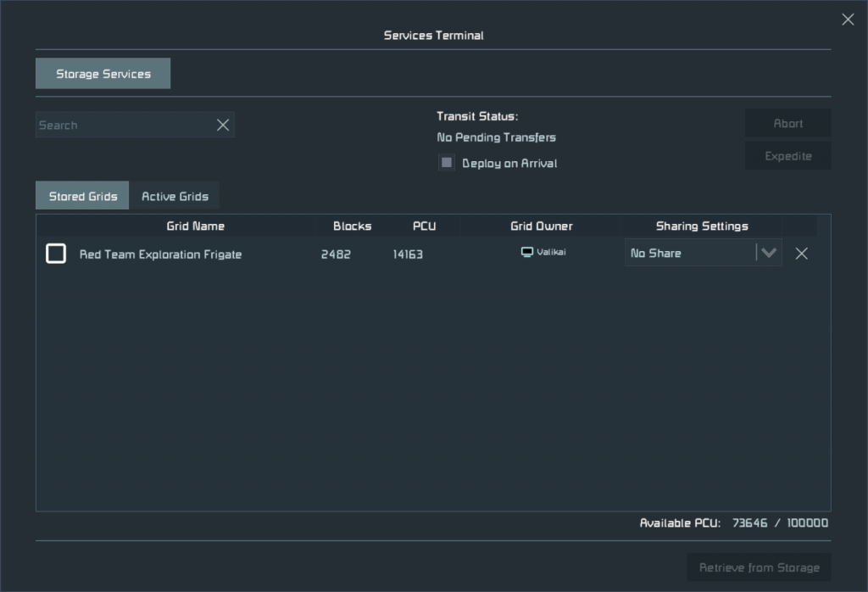Sort by the PCU column header
The height and width of the screenshot is (592, 868).
[x=424, y=226]
